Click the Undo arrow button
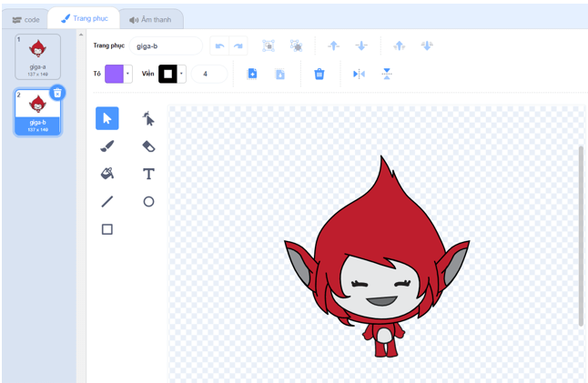 point(219,45)
